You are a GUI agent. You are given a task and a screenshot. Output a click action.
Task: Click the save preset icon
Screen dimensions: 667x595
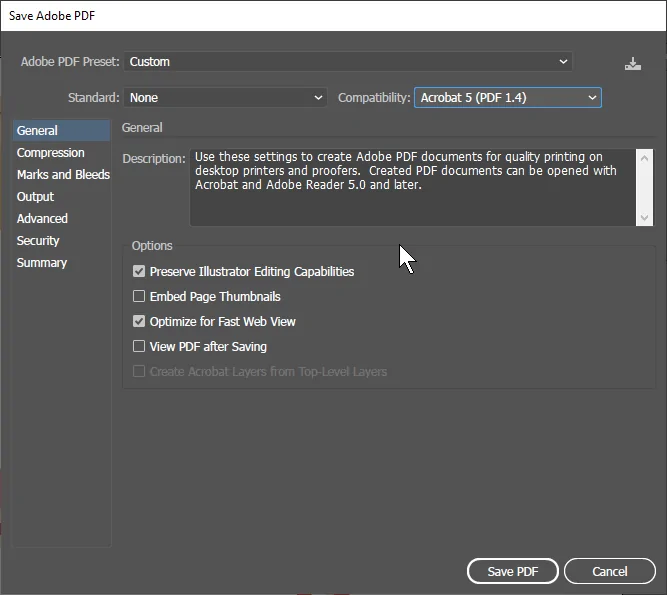point(632,63)
